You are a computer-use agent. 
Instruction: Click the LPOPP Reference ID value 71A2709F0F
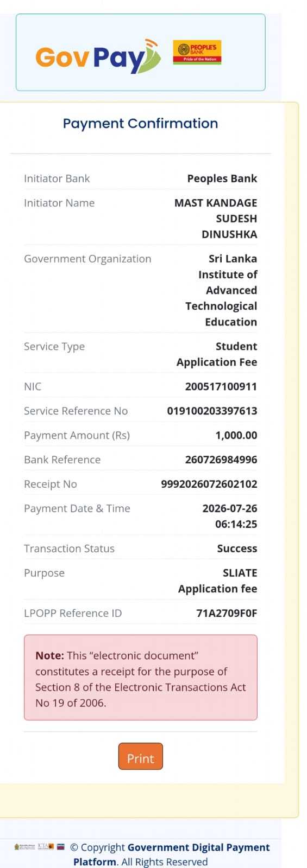[x=227, y=613]
